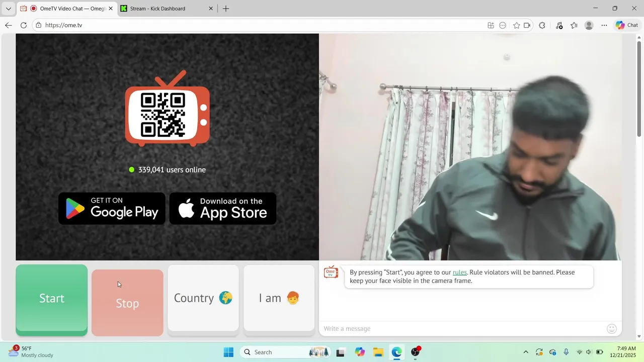Screen dimensions: 644x362
Task: Open browser Extensions menu
Action: 542,25
